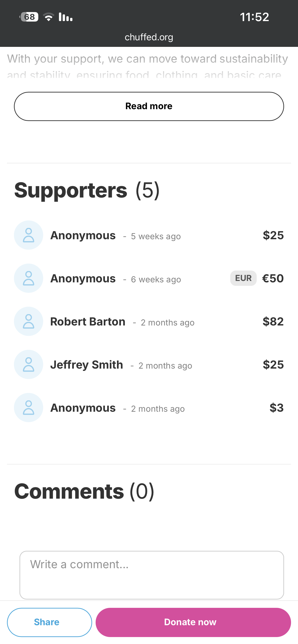This screenshot has height=644, width=298.
Task: Tap the 11:52 clock in status bar
Action: [x=254, y=17]
